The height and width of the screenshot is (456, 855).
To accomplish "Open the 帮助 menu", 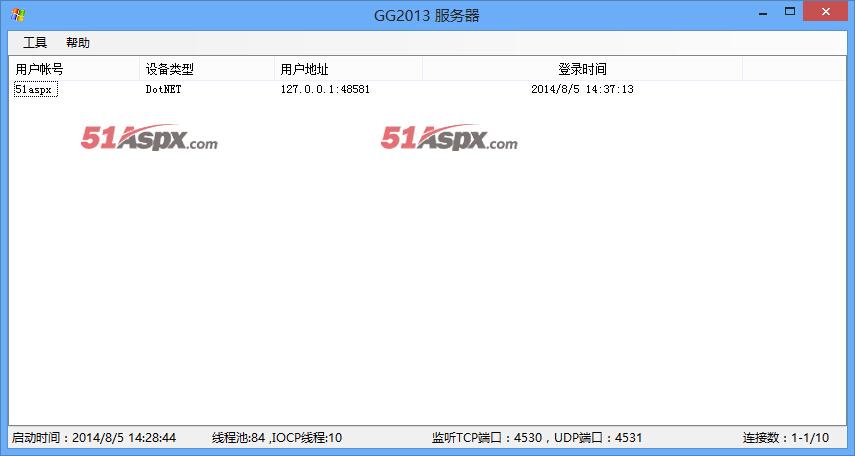I will (x=78, y=43).
